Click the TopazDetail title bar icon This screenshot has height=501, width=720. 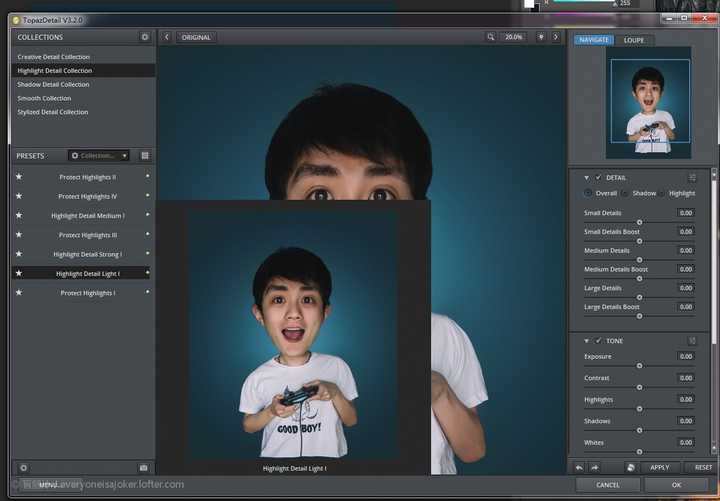(16, 20)
